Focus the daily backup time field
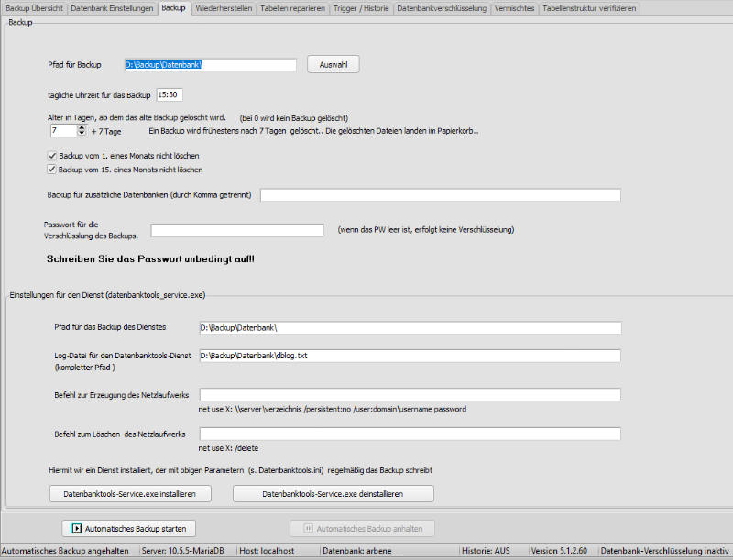 pyautogui.click(x=170, y=94)
